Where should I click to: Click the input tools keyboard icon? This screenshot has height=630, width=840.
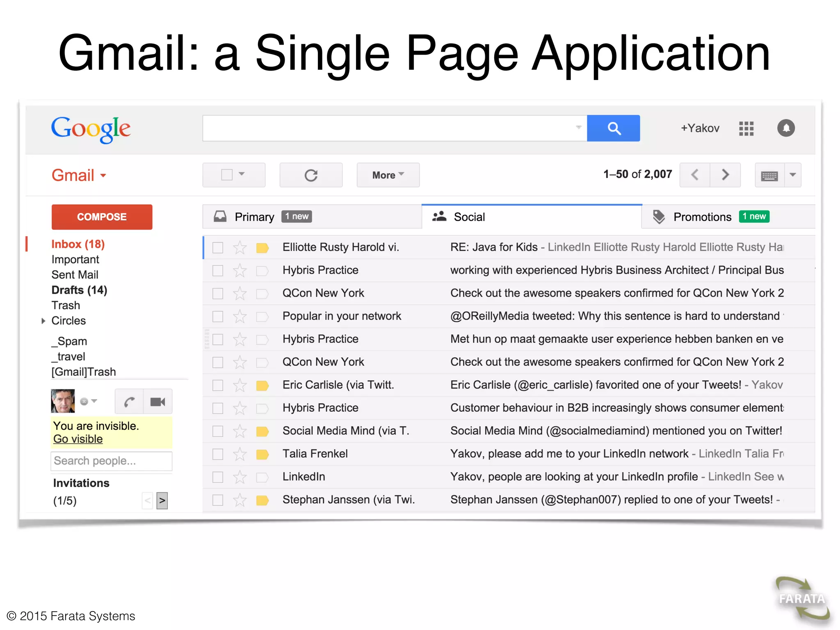(x=769, y=176)
